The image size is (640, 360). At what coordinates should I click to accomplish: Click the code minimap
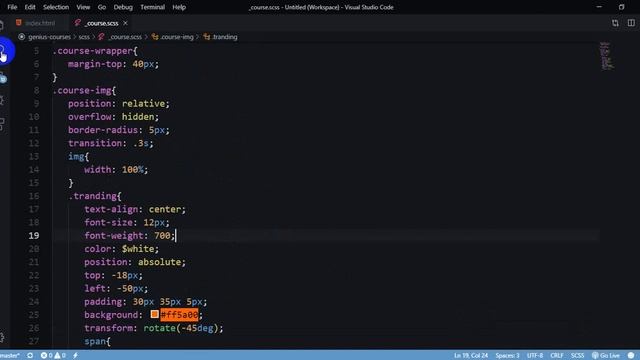point(606,56)
